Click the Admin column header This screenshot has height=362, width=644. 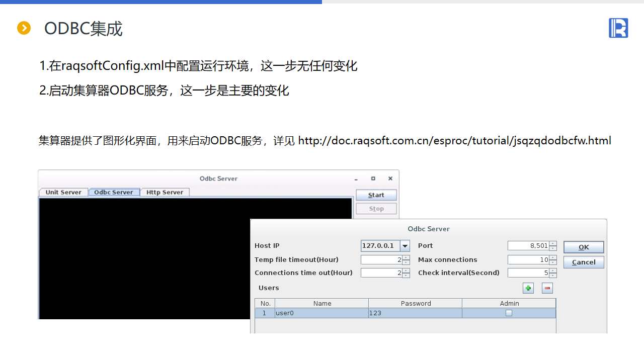509,303
